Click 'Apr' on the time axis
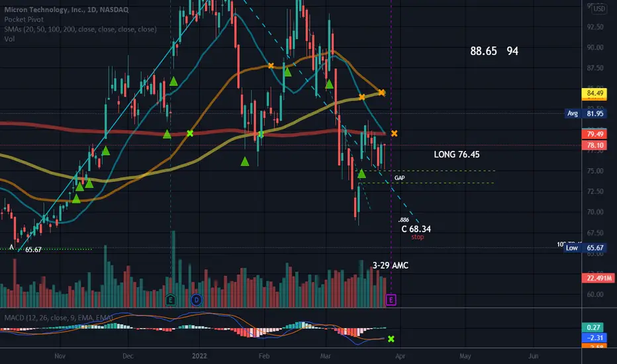 tap(400, 356)
